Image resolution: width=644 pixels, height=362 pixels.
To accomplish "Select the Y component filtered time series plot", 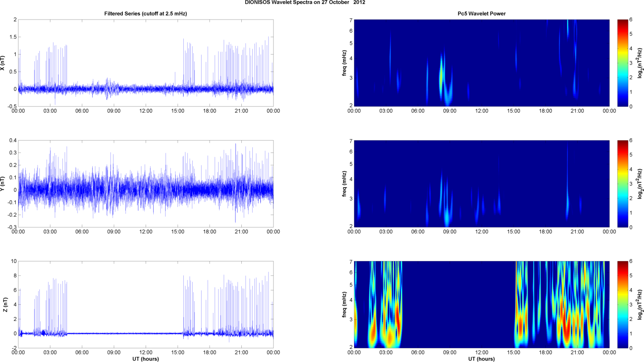I will tap(146, 184).
